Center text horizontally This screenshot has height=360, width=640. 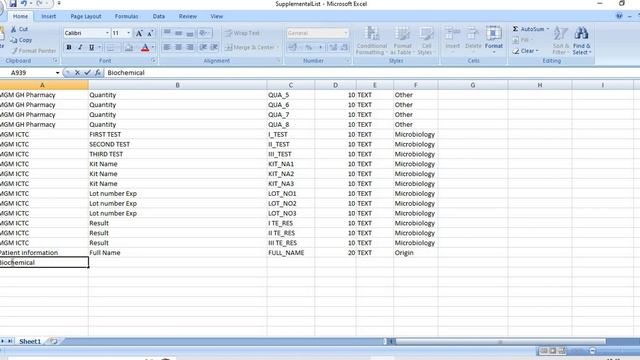tap(178, 47)
